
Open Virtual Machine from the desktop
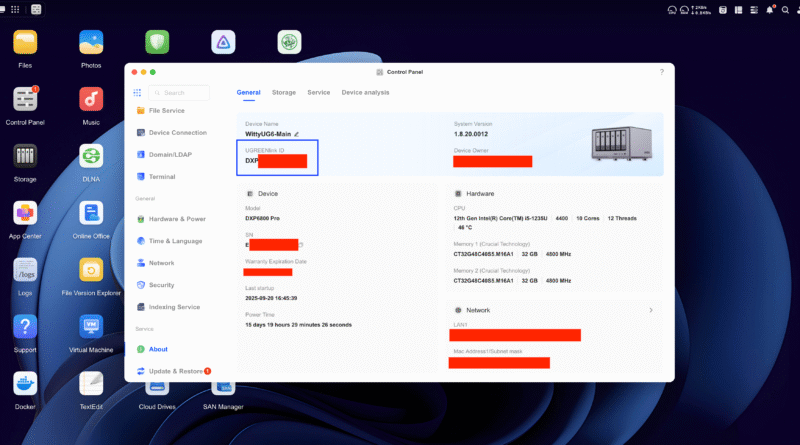tap(91, 328)
